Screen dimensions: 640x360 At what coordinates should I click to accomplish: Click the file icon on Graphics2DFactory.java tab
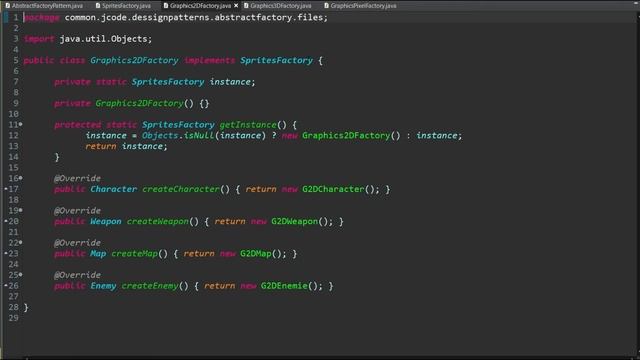tap(166, 6)
